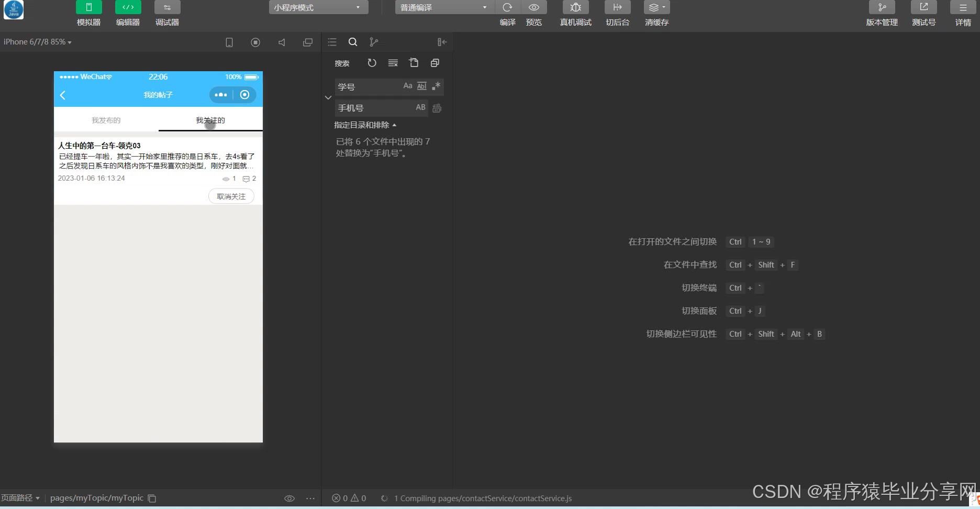The height and width of the screenshot is (509, 980).
Task: Click the 切后台 switch background icon
Action: point(617,7)
